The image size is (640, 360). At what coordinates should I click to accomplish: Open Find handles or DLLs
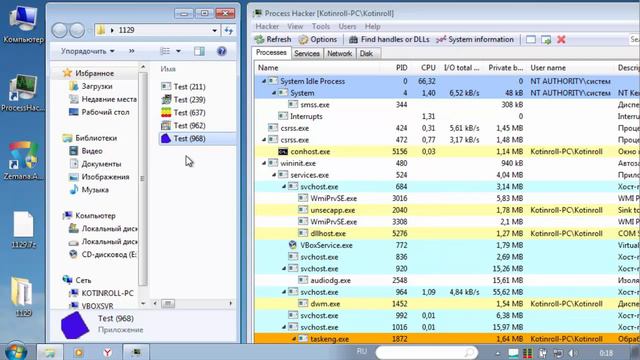point(389,40)
